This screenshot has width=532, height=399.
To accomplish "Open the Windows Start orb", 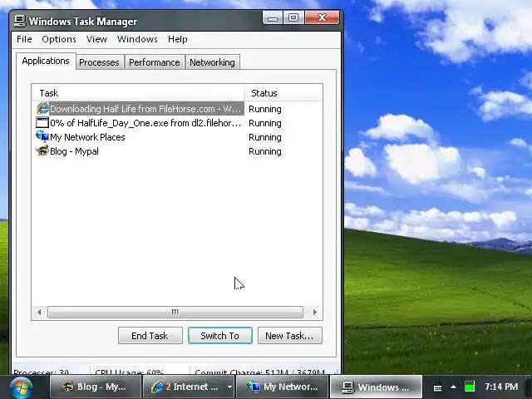I will [x=21, y=388].
